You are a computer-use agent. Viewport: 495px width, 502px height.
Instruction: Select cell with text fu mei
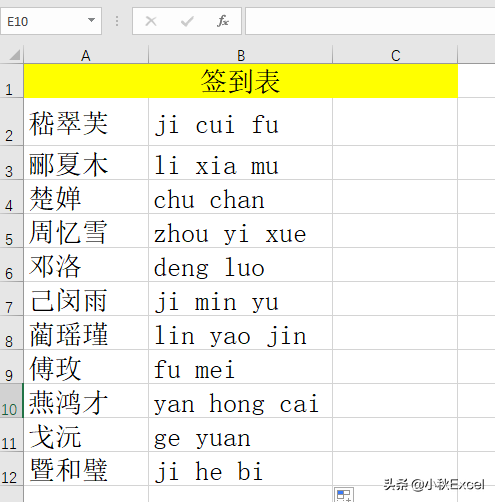point(241,367)
